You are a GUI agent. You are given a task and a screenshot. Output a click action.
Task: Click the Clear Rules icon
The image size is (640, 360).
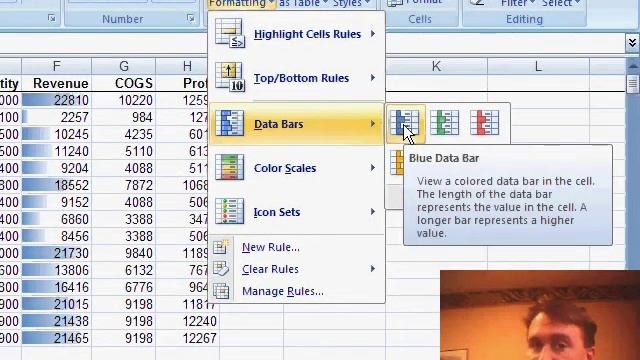pyautogui.click(x=221, y=269)
